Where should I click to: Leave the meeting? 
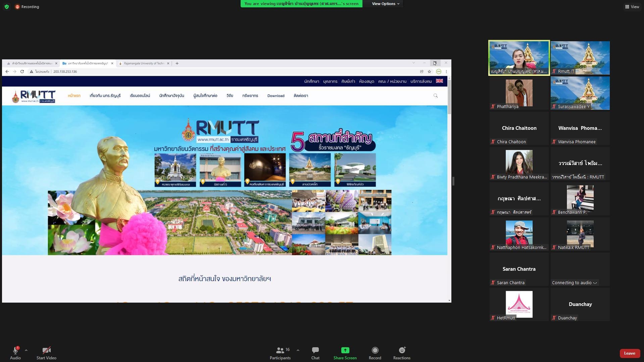coord(630,353)
